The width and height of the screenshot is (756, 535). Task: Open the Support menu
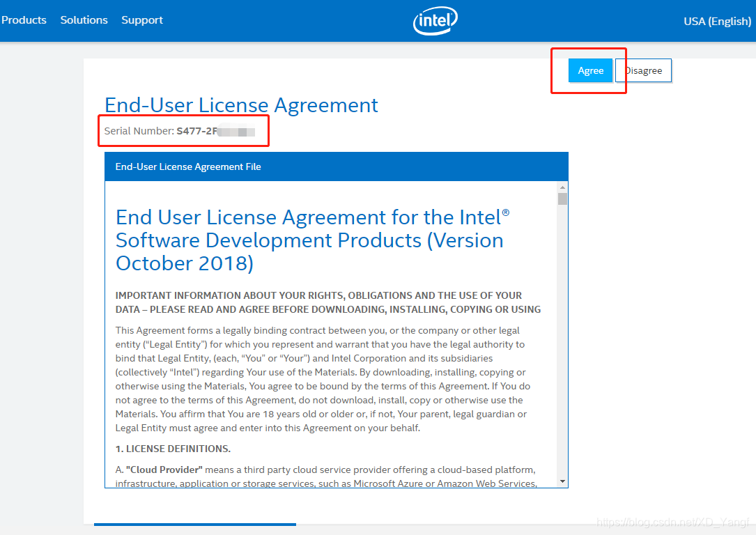pos(142,20)
